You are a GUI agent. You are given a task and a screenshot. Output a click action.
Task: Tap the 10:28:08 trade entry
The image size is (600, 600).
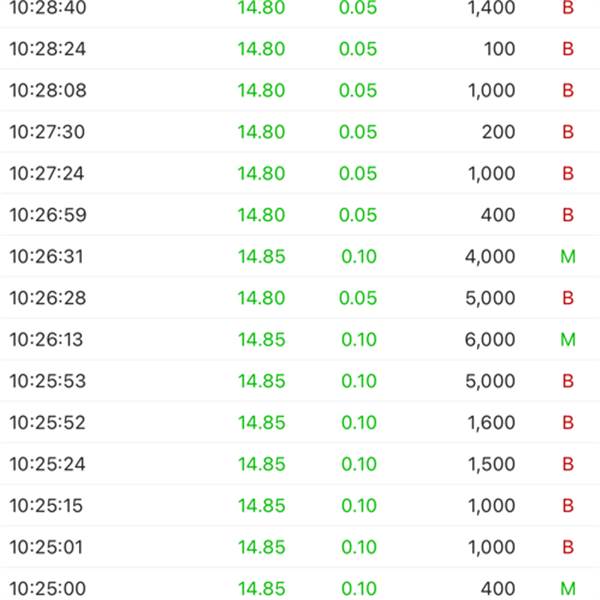tap(300, 90)
